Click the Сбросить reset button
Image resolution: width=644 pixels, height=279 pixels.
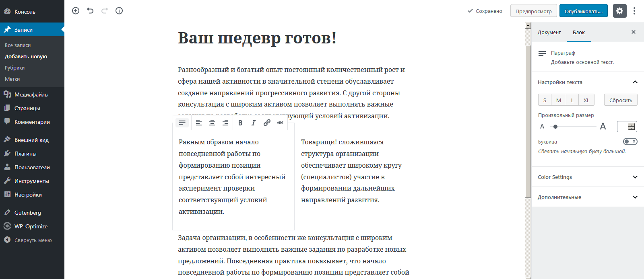(x=621, y=100)
